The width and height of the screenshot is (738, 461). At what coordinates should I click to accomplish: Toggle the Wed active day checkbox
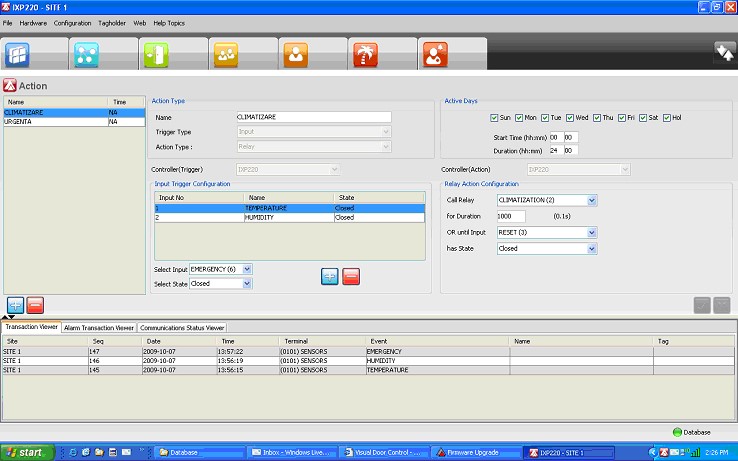point(570,118)
